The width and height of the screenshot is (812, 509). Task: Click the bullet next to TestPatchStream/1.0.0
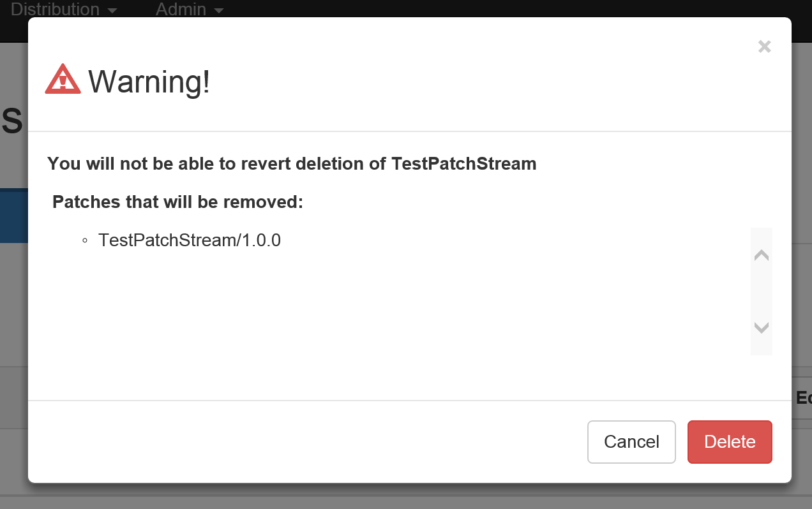point(84,240)
